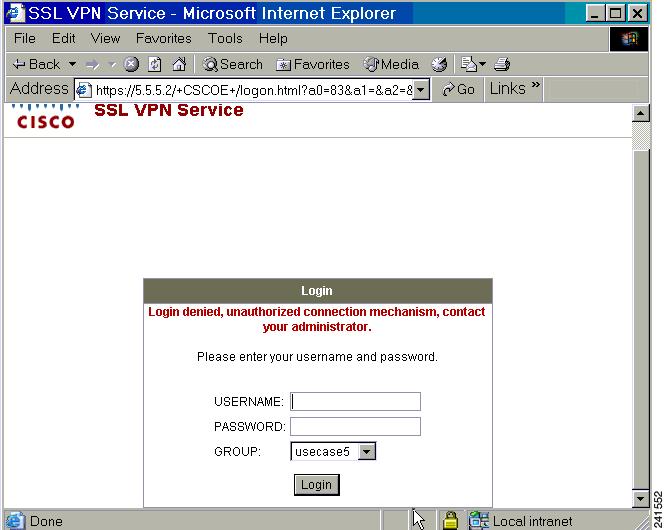Click the vertical scrollbar up arrow
This screenshot has height=530, width=665.
[x=641, y=113]
